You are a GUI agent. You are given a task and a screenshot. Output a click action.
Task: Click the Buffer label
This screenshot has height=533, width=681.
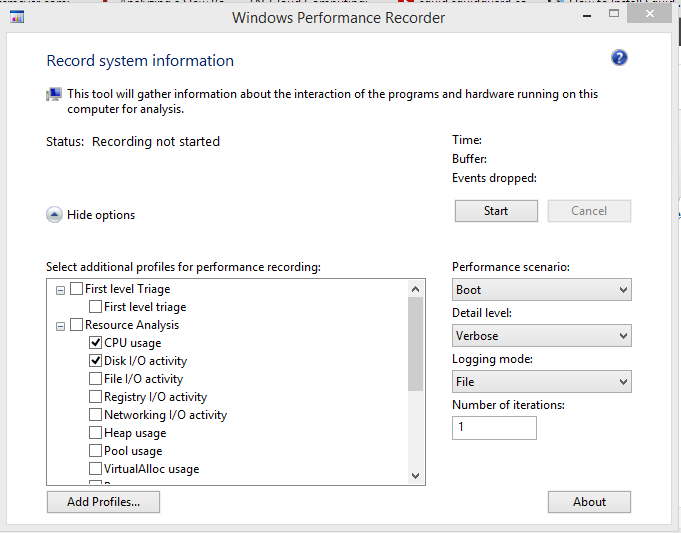point(469,159)
